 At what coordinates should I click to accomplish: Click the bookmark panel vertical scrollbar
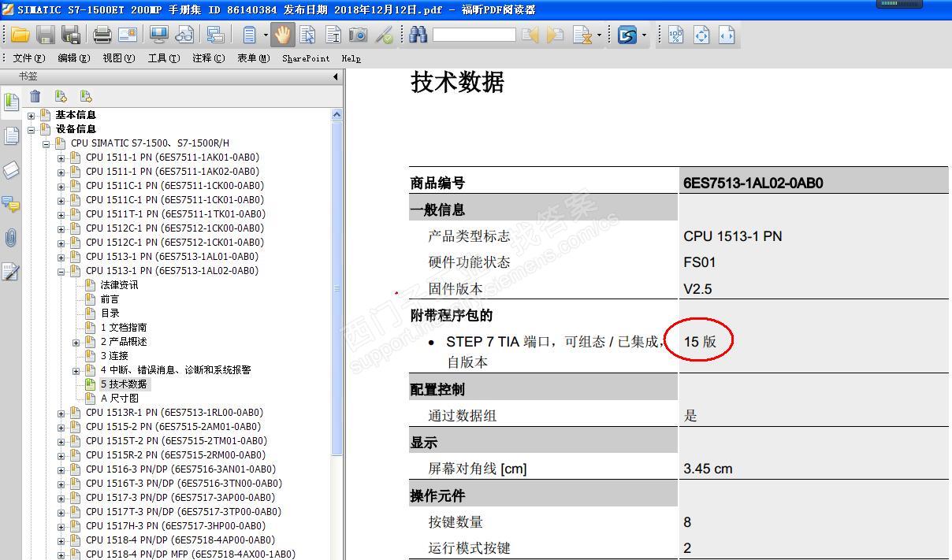tap(337, 287)
